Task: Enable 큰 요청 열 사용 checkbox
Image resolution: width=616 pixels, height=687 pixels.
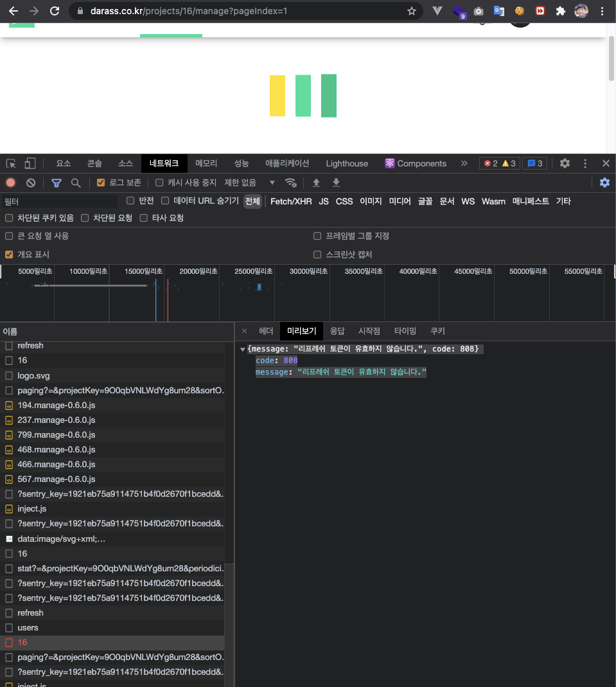Action: [9, 236]
